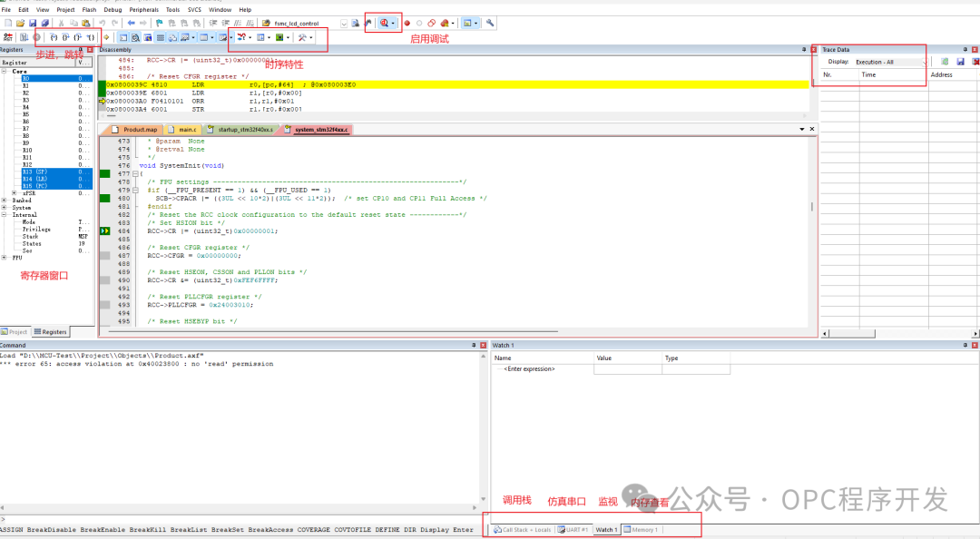Open the Debug menu
The width and height of the screenshot is (980, 539).
tap(113, 9)
